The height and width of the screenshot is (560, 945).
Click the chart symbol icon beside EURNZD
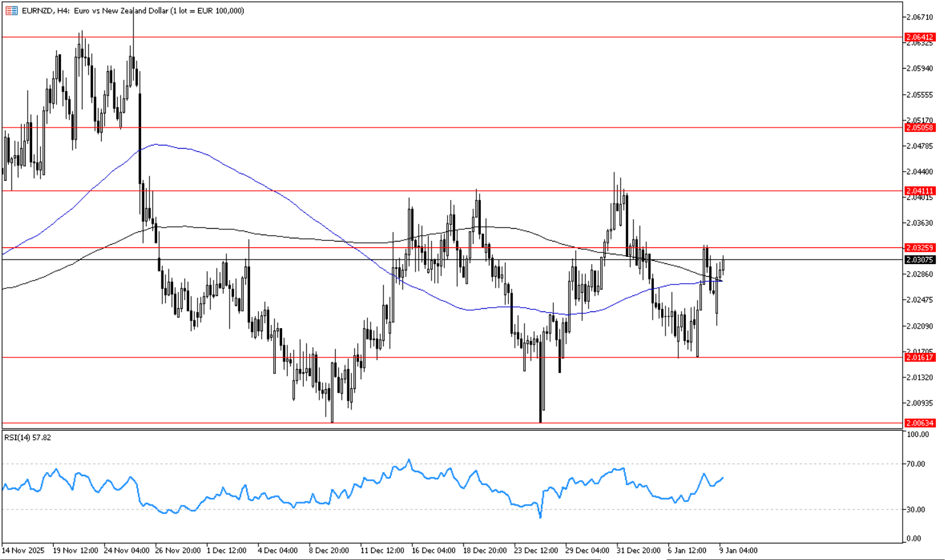click(x=12, y=10)
